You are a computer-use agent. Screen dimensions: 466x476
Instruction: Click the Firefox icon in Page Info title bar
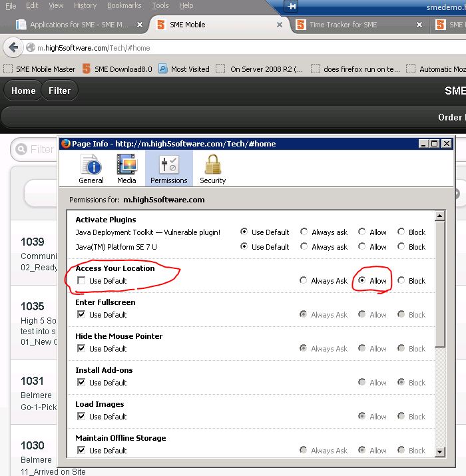[x=66, y=143]
